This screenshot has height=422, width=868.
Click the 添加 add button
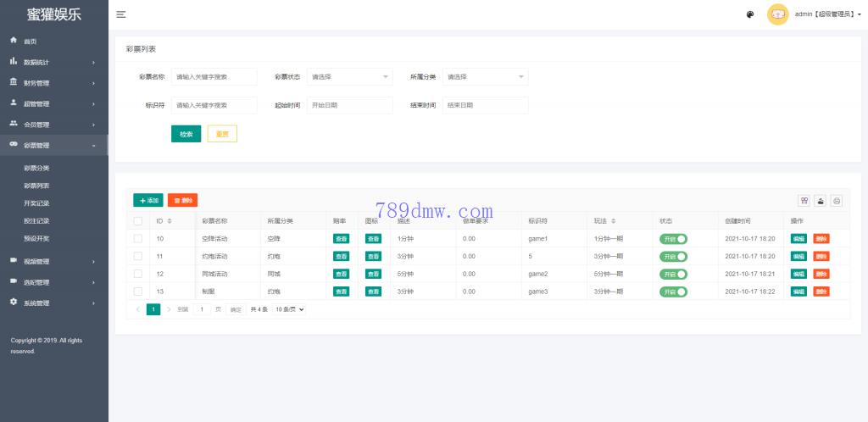pyautogui.click(x=148, y=201)
